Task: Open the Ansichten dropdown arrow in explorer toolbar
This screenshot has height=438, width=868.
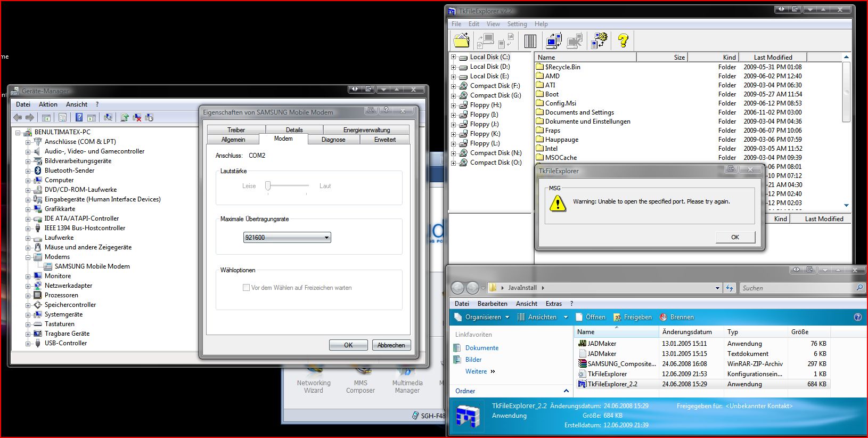Action: (x=566, y=317)
